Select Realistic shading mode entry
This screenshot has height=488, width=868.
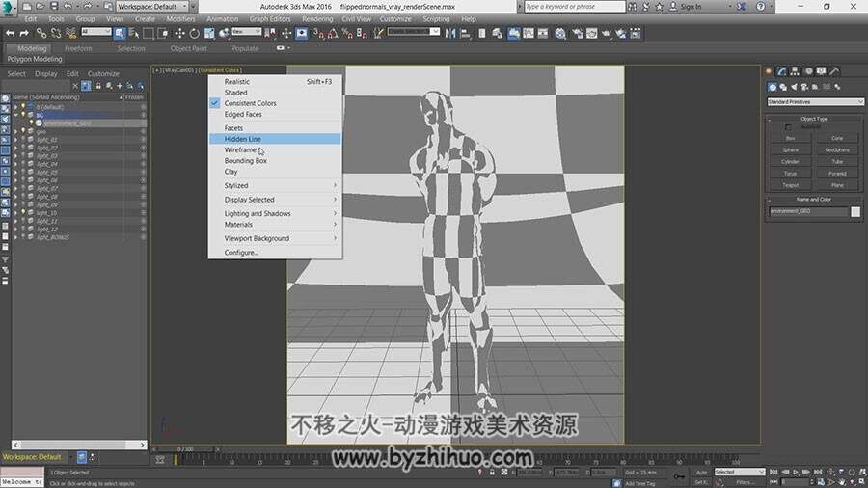275,81
